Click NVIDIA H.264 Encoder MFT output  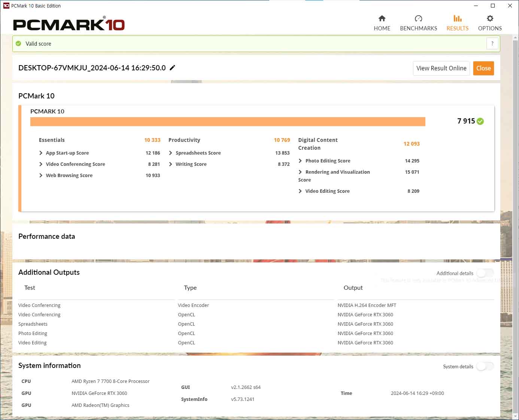pyautogui.click(x=367, y=305)
